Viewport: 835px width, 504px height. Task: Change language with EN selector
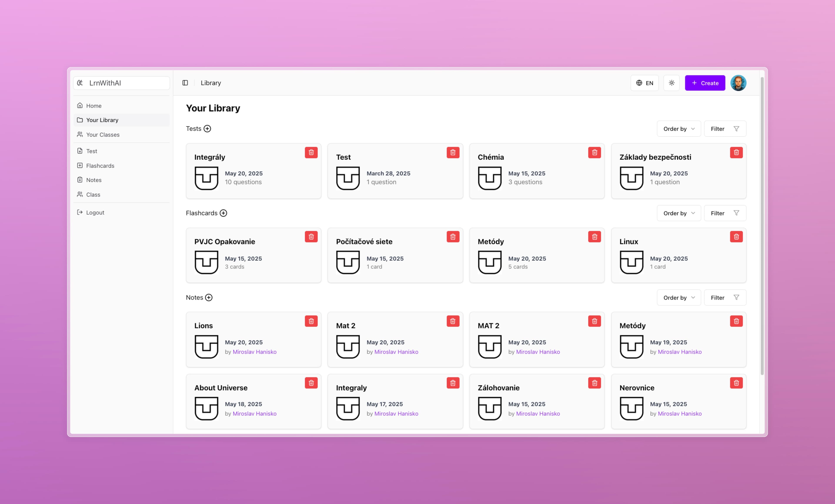[x=645, y=83]
